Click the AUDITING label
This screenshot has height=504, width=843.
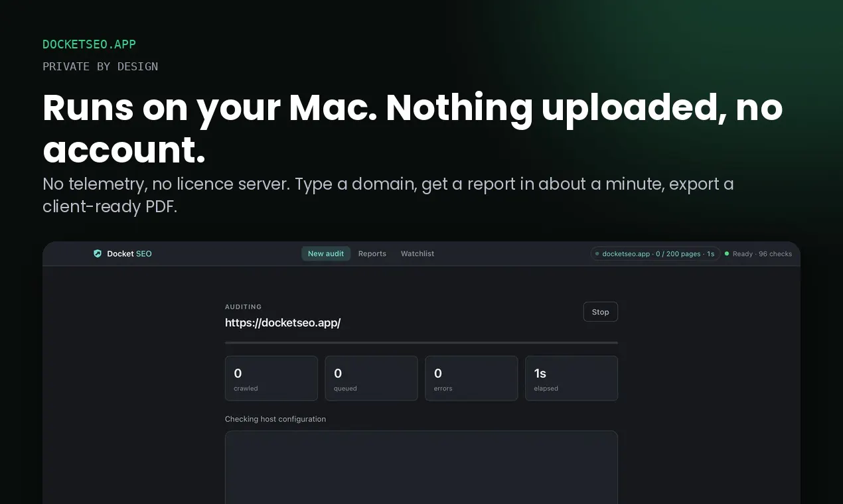(244, 307)
